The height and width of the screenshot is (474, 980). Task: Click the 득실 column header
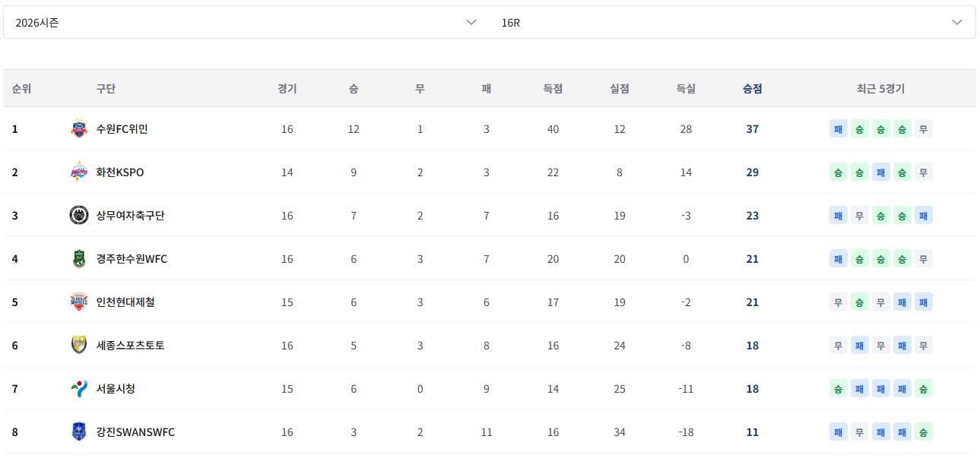click(x=686, y=89)
